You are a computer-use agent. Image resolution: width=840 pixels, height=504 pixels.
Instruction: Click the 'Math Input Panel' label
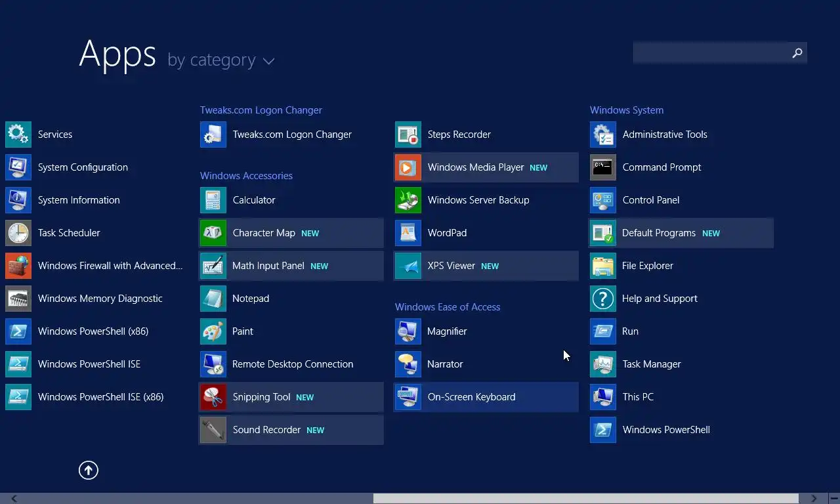click(268, 266)
